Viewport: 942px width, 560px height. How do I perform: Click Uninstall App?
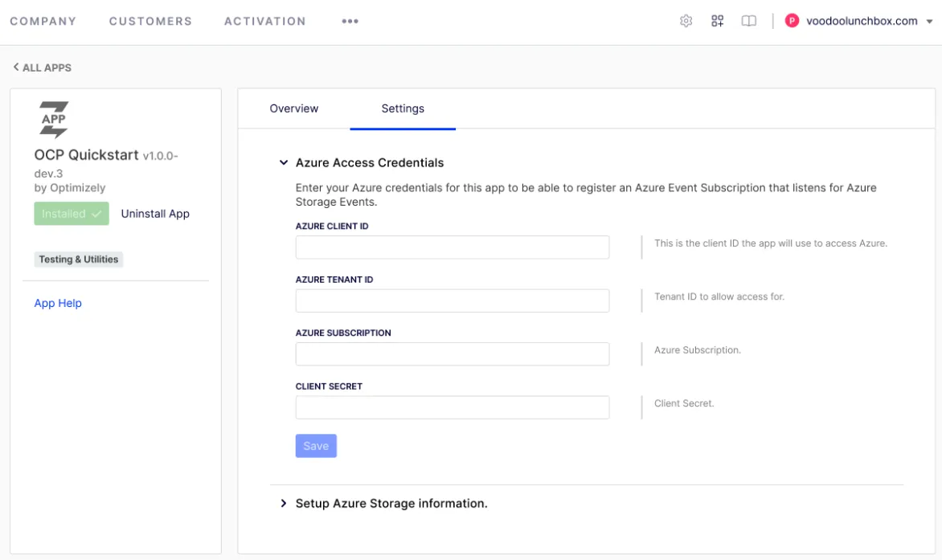(x=155, y=214)
